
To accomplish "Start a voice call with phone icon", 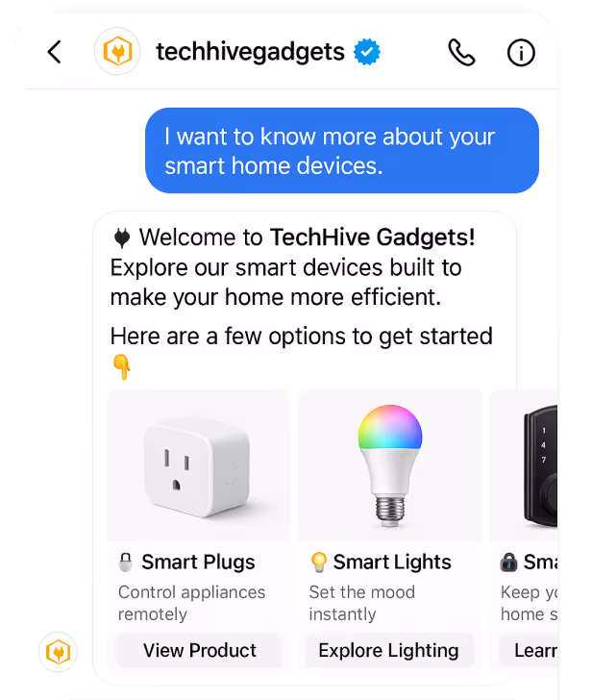I will (461, 52).
